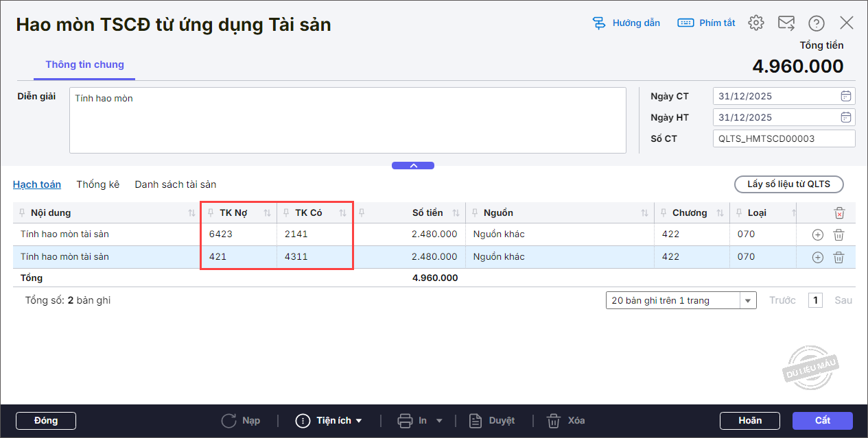Go to next page Sau
This screenshot has width=868, height=438.
coord(843,300)
